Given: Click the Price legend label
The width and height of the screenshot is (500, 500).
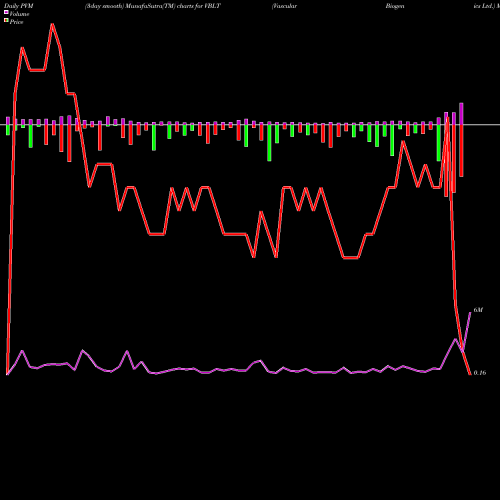Looking at the screenshot, I should click(16, 22).
